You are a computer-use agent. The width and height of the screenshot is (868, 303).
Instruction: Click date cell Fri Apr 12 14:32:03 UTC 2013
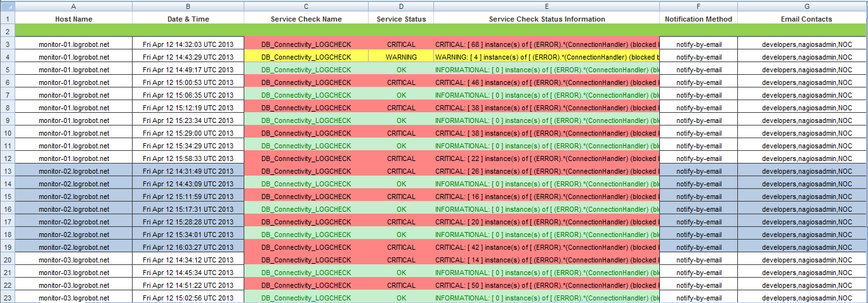pyautogui.click(x=188, y=44)
